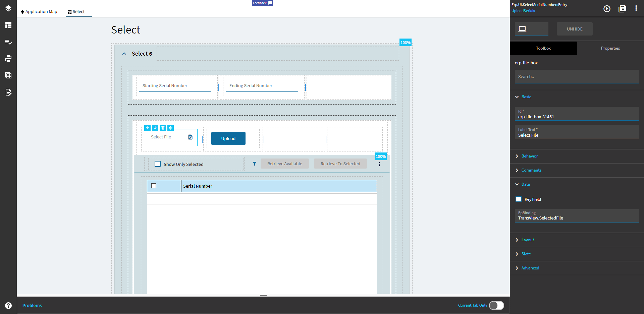Viewport: 644px width, 314px height.
Task: Click the filter funnel icon in grid toolbar
Action: (255, 164)
